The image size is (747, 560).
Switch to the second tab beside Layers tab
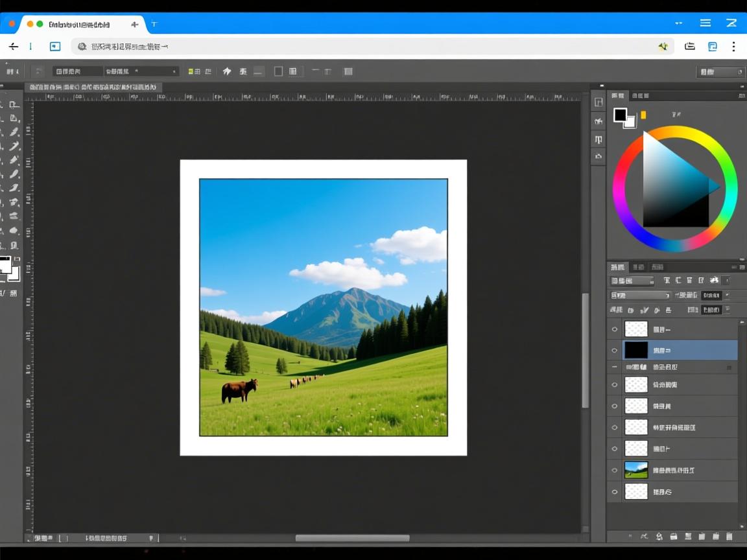point(639,267)
